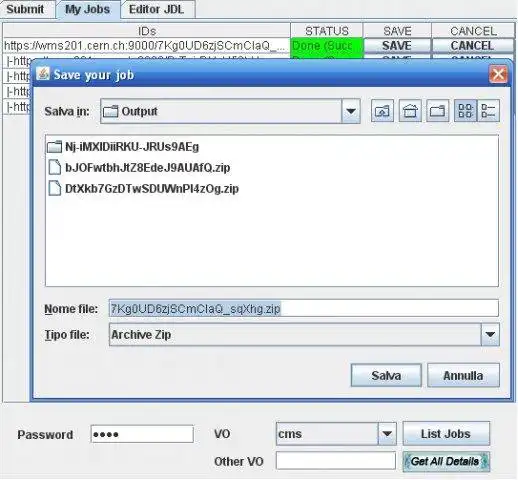Click the Password field
This screenshot has height=480, width=518.
tap(142, 434)
